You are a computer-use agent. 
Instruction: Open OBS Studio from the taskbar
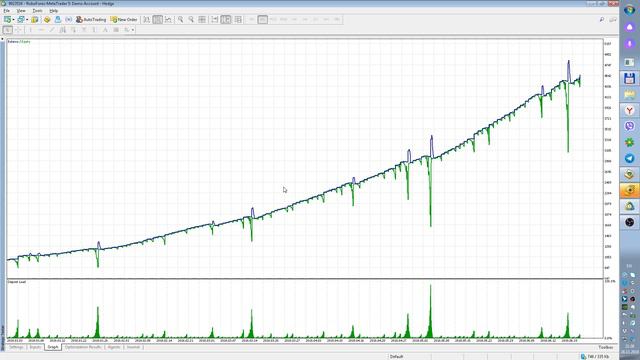pos(629,222)
